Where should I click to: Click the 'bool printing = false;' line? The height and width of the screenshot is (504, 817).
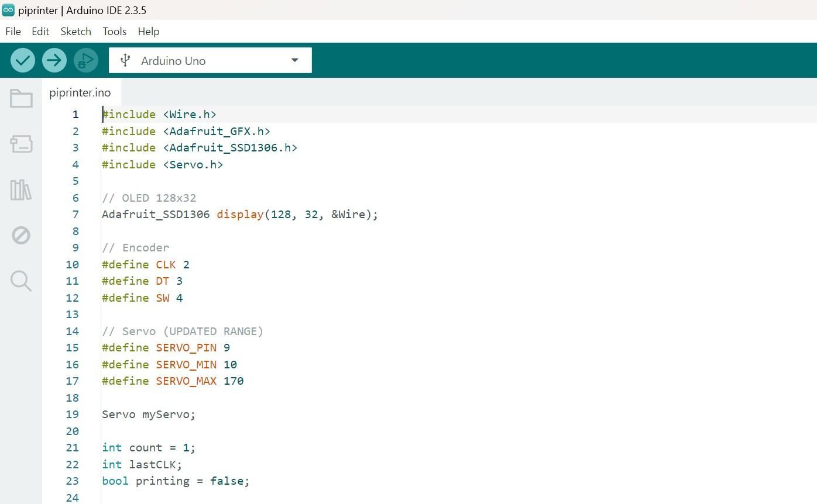(x=176, y=481)
